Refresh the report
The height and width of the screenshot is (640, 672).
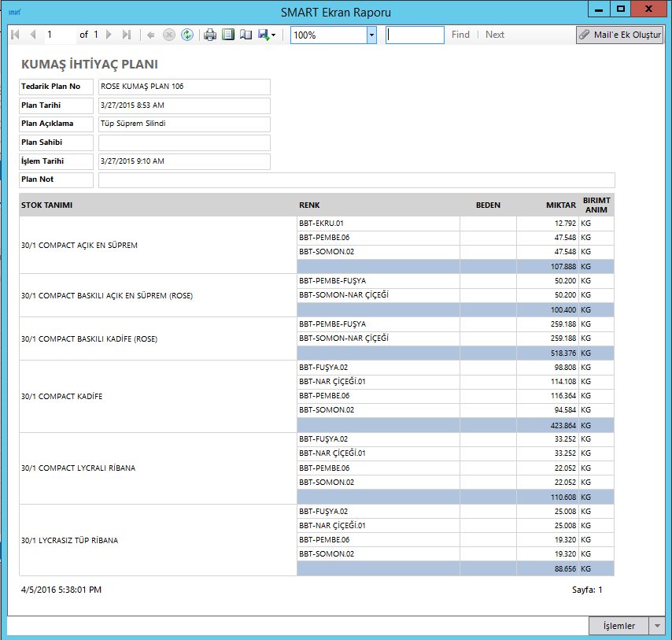(x=187, y=35)
